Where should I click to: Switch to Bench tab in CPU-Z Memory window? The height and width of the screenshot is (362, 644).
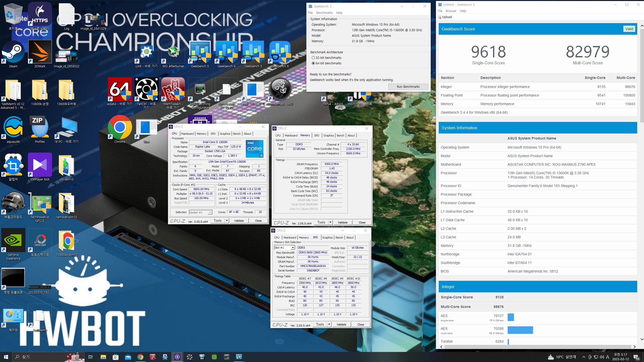[340, 135]
